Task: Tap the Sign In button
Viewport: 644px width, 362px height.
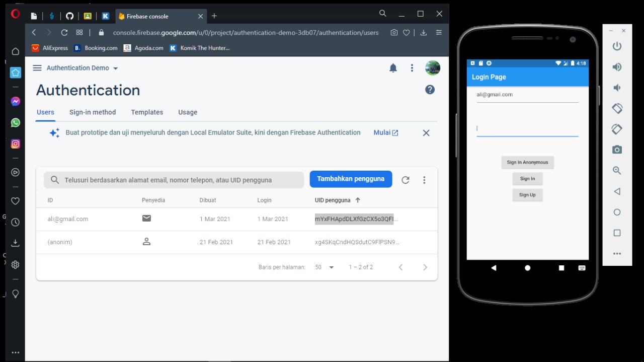Action: coord(527,179)
